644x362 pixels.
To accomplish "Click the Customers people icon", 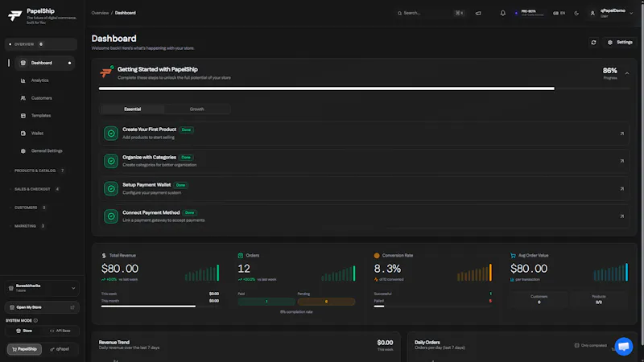I will pos(23,98).
